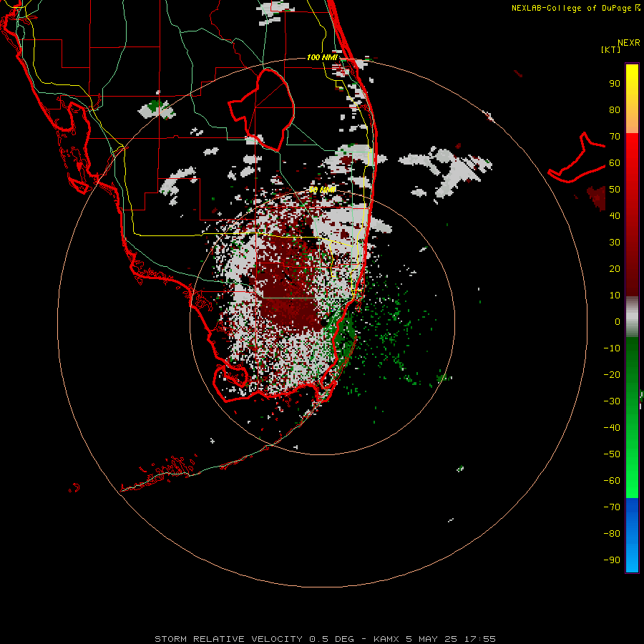Click the 50 NMI range ring label
The height and width of the screenshot is (644, 644).
point(322,190)
